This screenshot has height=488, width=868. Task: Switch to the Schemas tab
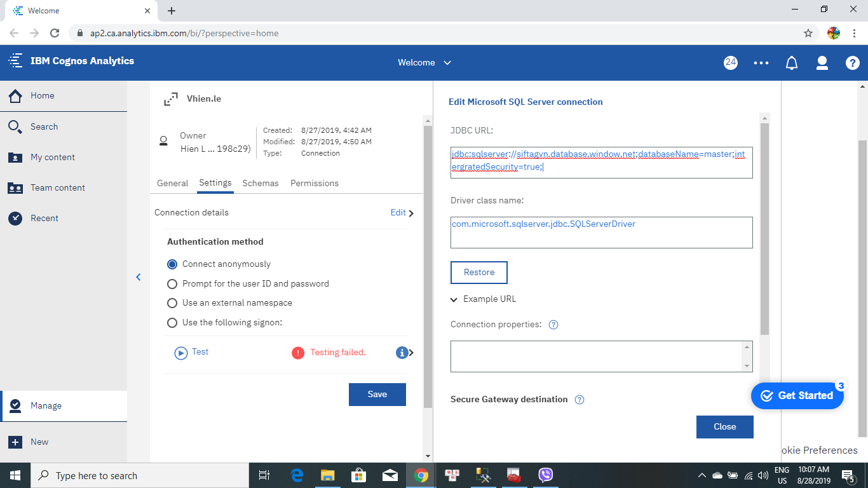coord(260,183)
